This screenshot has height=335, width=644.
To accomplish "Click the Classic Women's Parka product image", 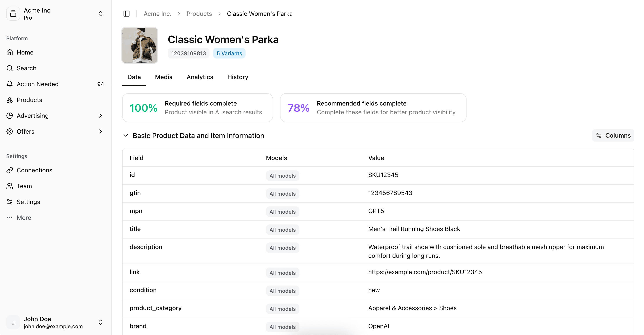I will (139, 45).
